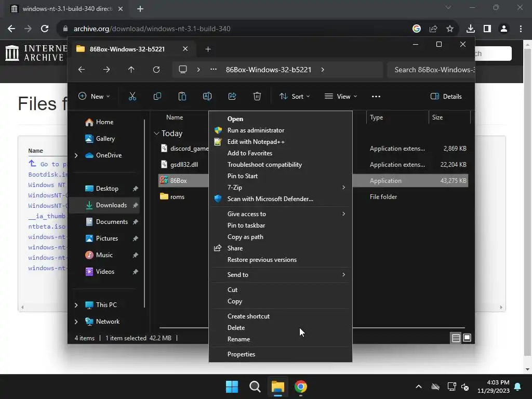Image resolution: width=532 pixels, height=399 pixels.
Task: Open Gallery in the navigation pane
Action: click(106, 139)
